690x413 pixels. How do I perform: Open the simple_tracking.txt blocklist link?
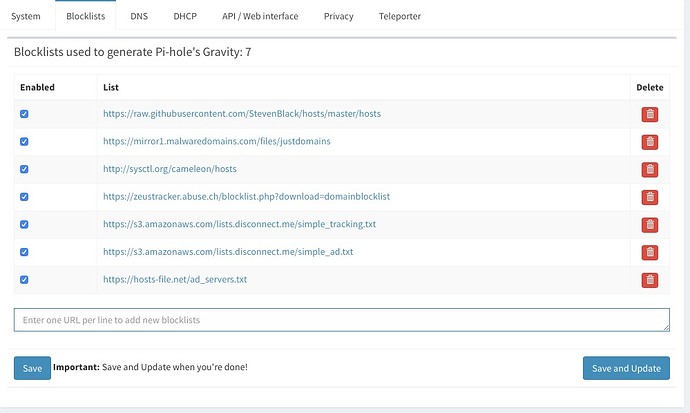(x=237, y=225)
